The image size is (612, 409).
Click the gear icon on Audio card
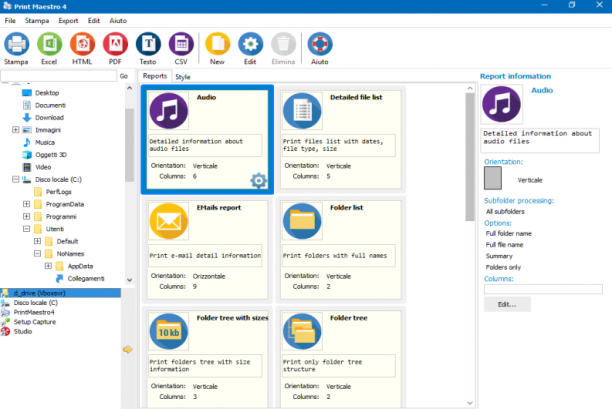coord(258,180)
